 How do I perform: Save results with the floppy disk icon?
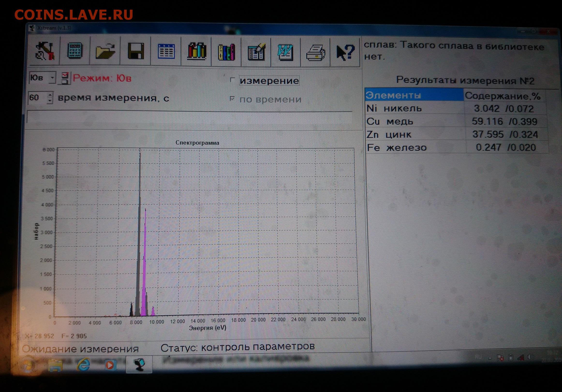click(x=136, y=51)
